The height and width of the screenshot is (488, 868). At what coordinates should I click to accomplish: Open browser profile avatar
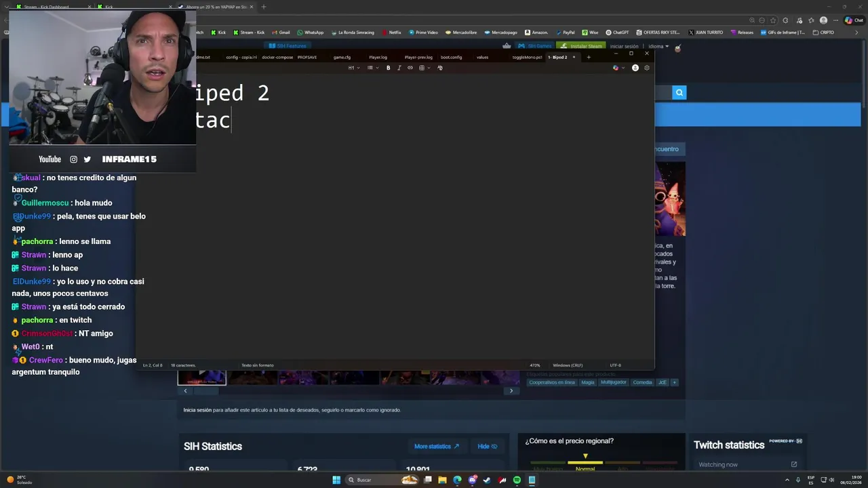pyautogui.click(x=823, y=20)
